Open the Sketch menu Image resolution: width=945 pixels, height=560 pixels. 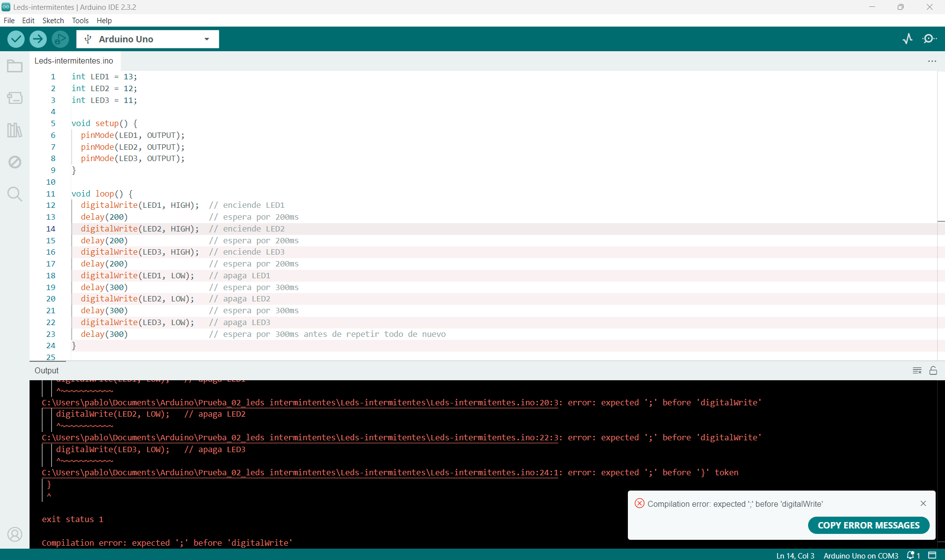53,21
